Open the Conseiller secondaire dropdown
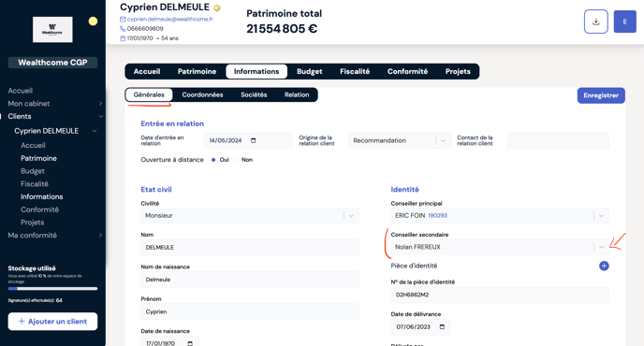This screenshot has width=644, height=346. pyautogui.click(x=500, y=247)
